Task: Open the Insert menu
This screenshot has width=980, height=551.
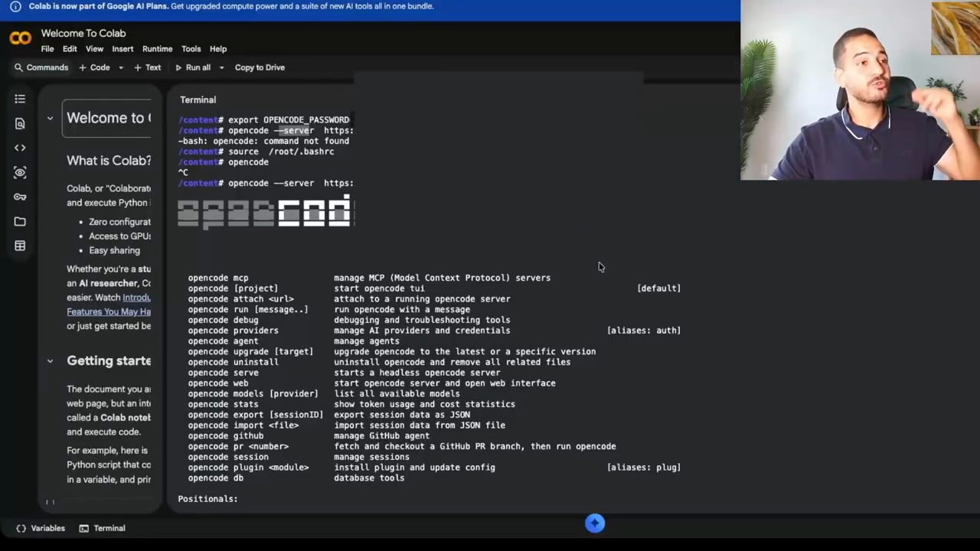Action: click(122, 49)
